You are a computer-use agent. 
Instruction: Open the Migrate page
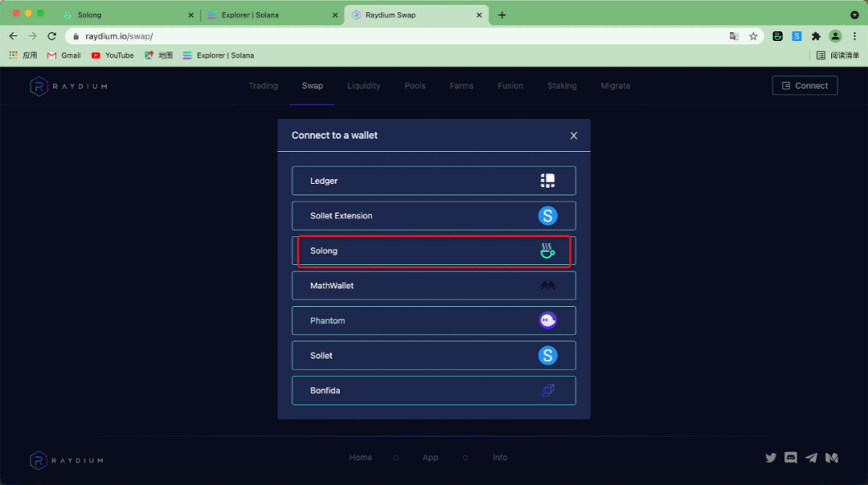tap(616, 86)
